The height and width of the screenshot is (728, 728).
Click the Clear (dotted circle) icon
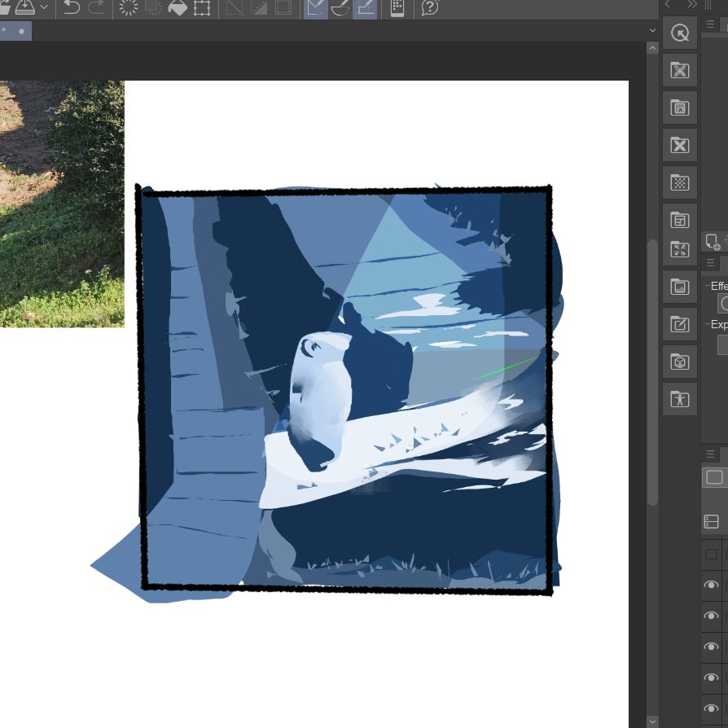click(x=128, y=7)
